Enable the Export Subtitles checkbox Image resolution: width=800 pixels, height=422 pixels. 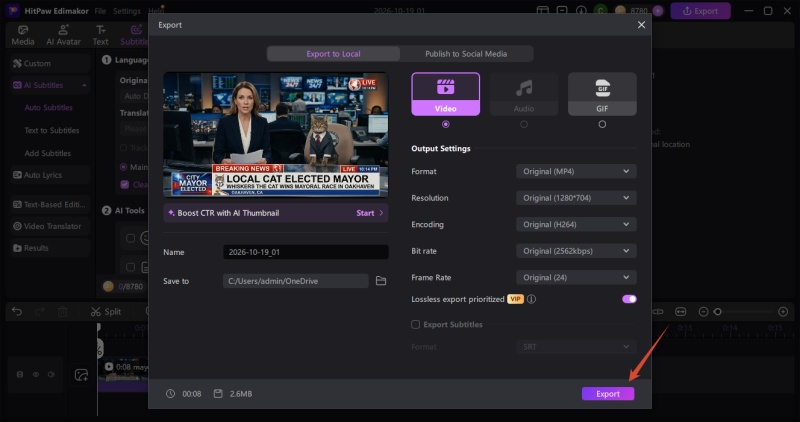pyautogui.click(x=415, y=325)
